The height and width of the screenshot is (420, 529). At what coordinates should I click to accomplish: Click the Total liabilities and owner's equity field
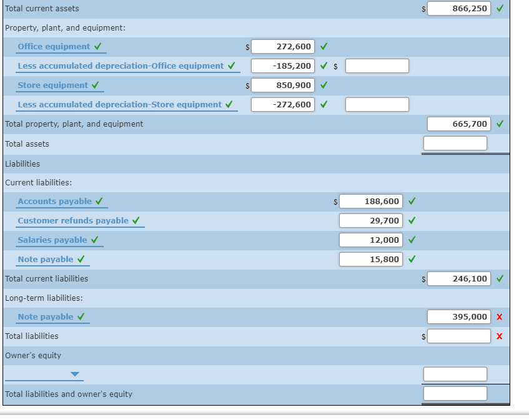pyautogui.click(x=455, y=393)
